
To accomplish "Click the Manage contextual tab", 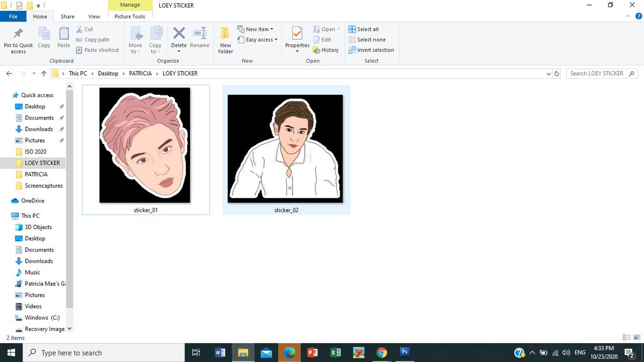I will [130, 5].
